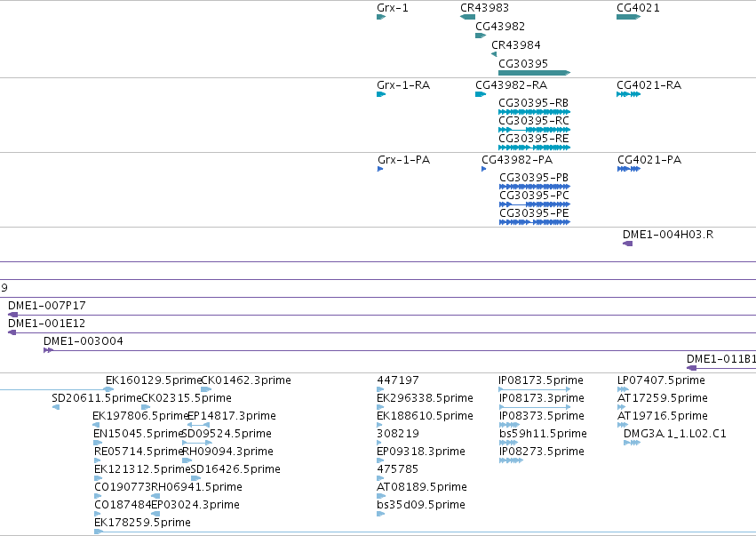Select the DME1-004H03.R purple arrow glyph

tap(627, 244)
